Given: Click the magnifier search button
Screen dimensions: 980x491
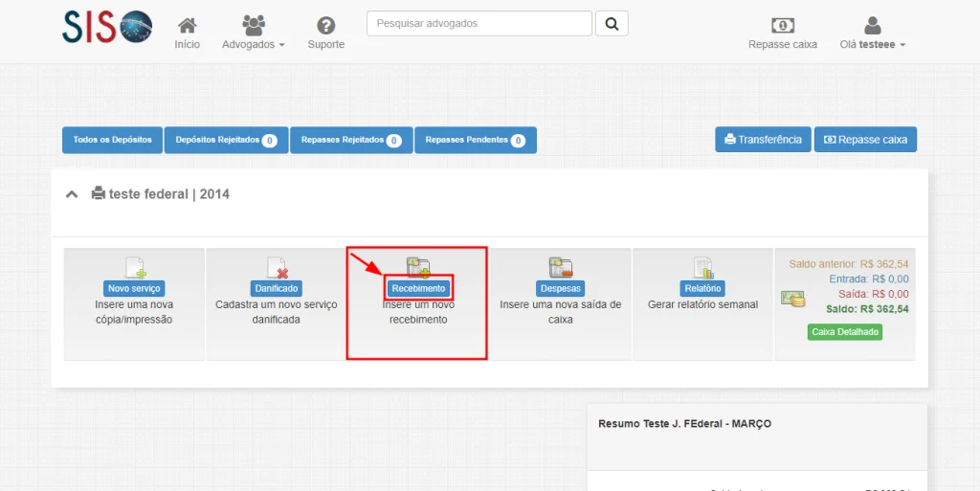Looking at the screenshot, I should tap(612, 24).
